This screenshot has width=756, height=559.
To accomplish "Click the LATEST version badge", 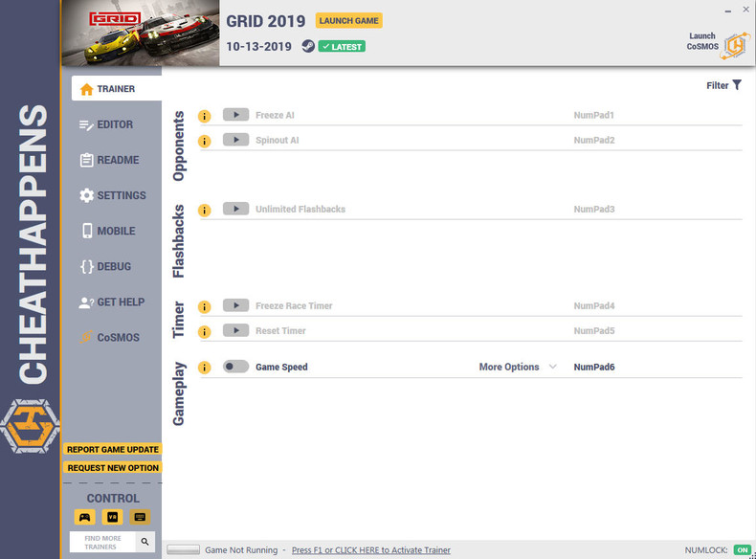I will [x=342, y=47].
